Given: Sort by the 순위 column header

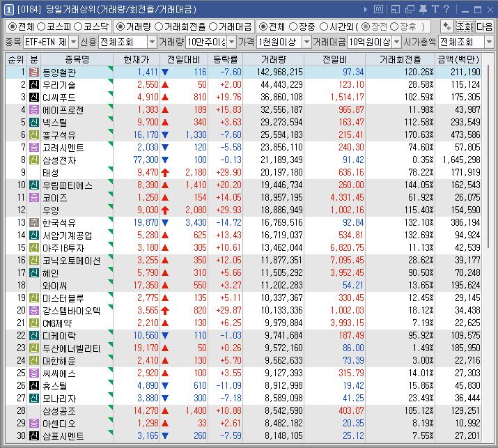Looking at the screenshot, I should coord(16,59).
